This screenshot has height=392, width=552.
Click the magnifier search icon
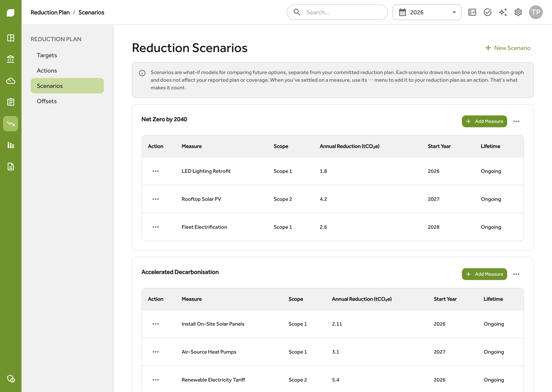[x=297, y=12]
